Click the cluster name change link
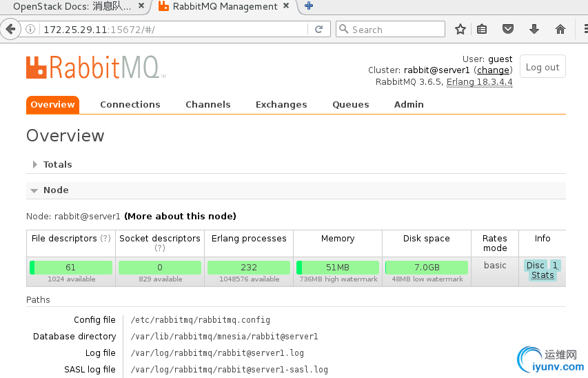The height and width of the screenshot is (378, 588). tap(493, 70)
